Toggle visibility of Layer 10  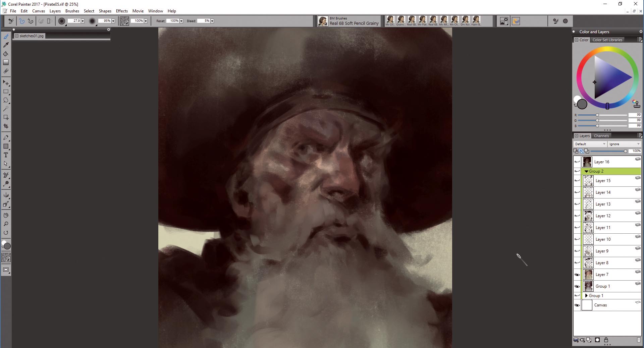577,239
